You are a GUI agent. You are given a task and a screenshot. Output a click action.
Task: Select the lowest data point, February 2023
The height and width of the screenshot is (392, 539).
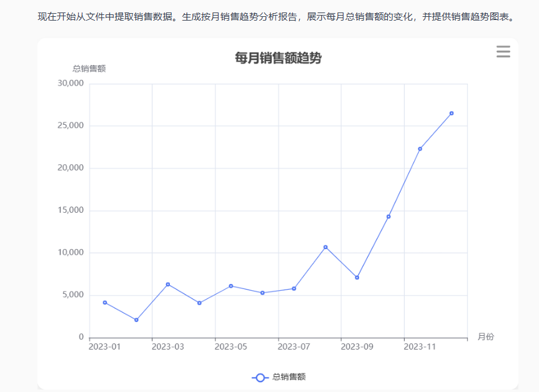(x=136, y=320)
